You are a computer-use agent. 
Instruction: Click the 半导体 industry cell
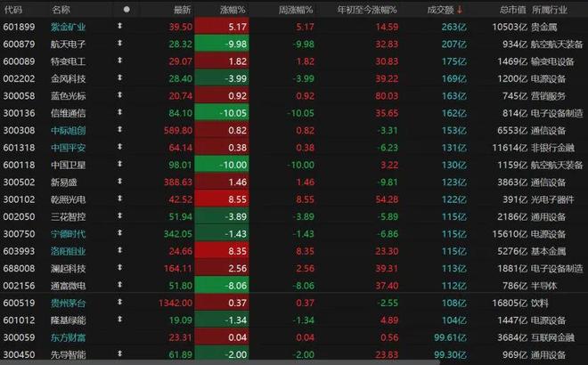click(544, 286)
